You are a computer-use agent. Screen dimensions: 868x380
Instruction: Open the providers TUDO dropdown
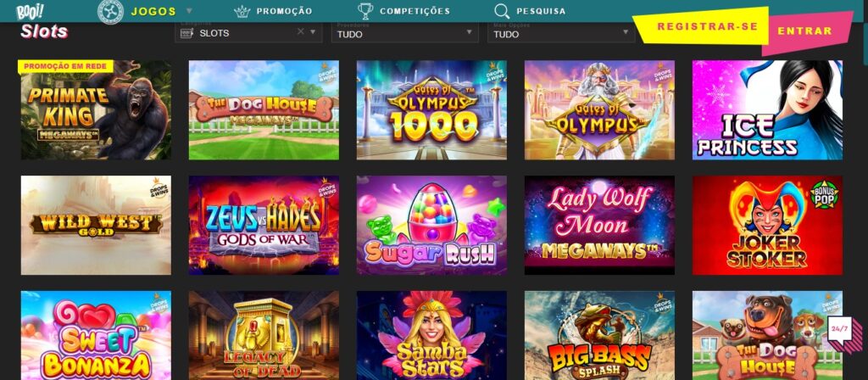[x=404, y=32]
